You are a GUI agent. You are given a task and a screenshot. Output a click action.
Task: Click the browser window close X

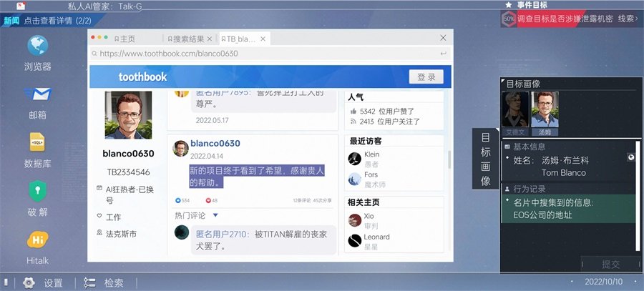click(x=443, y=38)
